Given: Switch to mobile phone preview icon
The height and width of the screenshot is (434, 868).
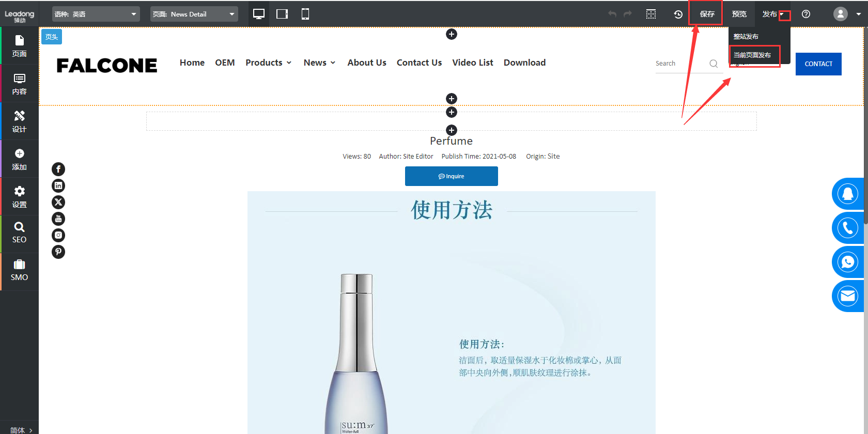Looking at the screenshot, I should [305, 14].
